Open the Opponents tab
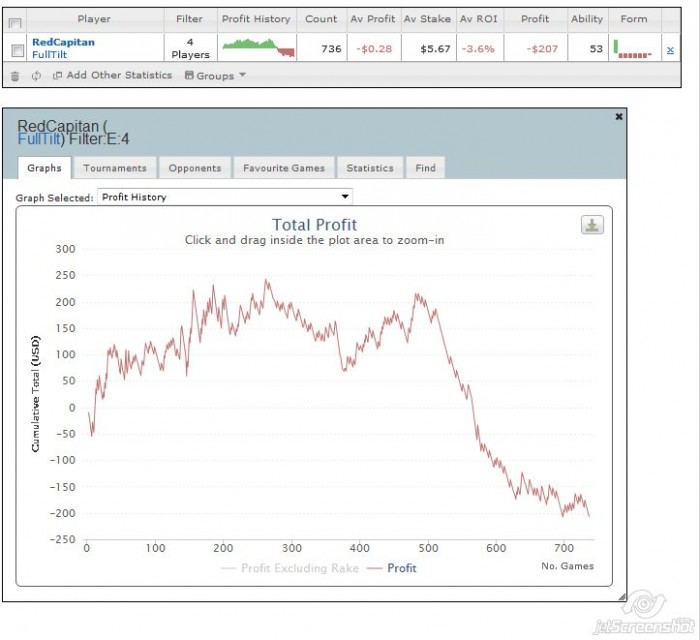Image resolution: width=700 pixels, height=640 pixels. [195, 168]
